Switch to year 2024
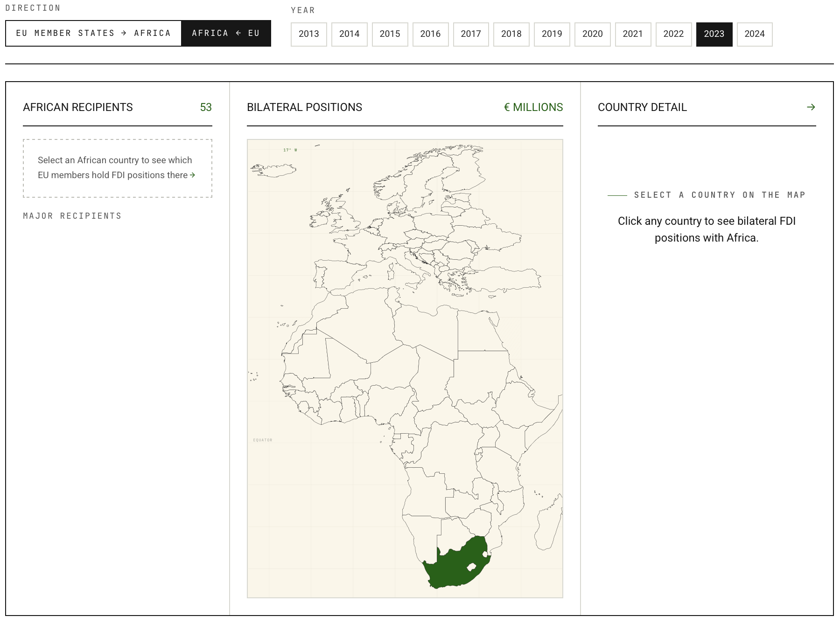Screen dimensions: 840x623 pos(755,34)
